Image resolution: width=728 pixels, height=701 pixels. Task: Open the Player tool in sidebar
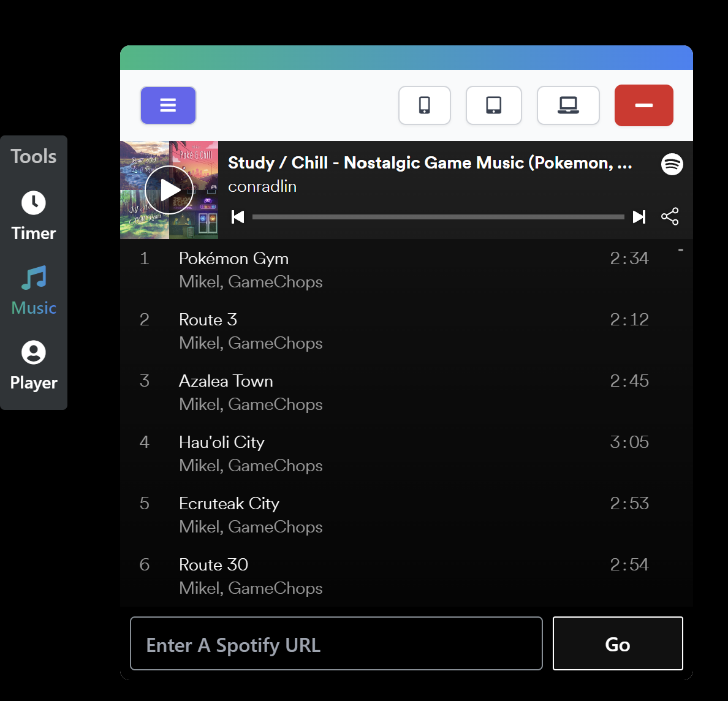[34, 366]
